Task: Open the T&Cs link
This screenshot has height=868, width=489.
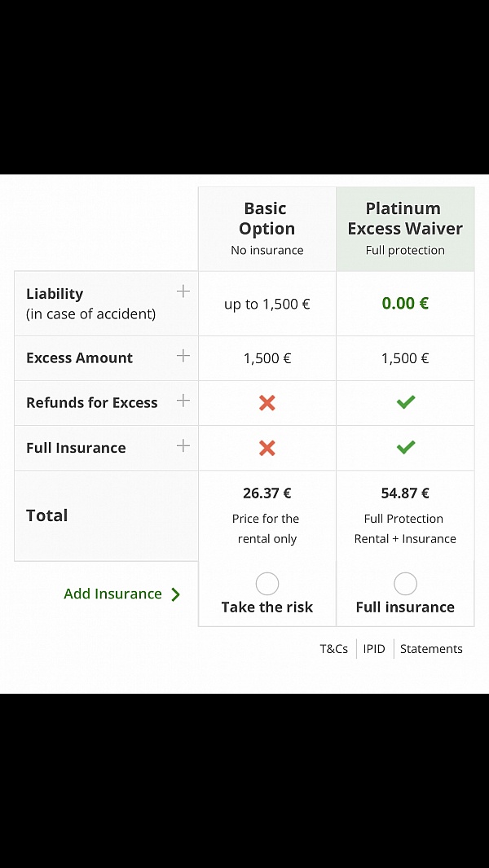Action: click(333, 648)
